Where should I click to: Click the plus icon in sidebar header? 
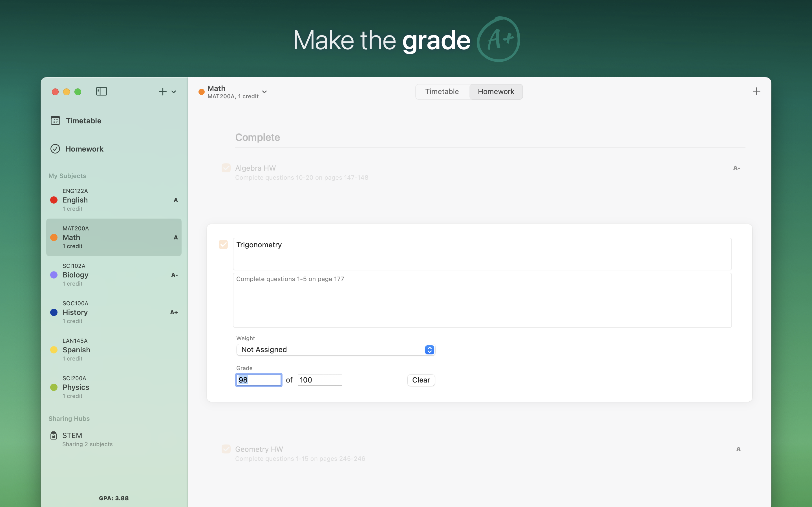163,92
